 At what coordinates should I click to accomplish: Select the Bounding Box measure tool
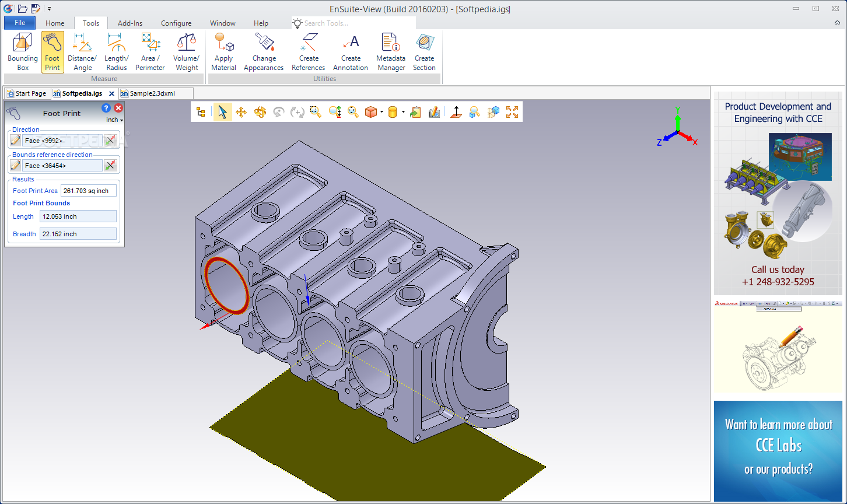(23, 52)
